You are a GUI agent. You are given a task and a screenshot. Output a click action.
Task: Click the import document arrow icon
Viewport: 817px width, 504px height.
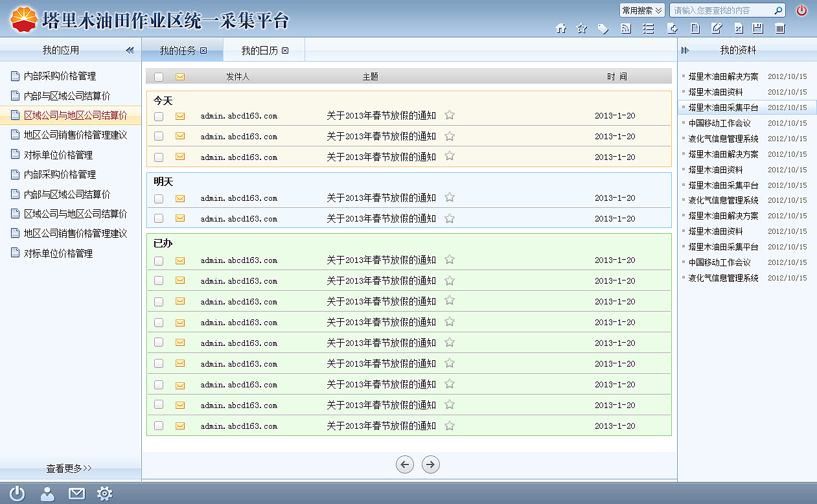coord(673,29)
